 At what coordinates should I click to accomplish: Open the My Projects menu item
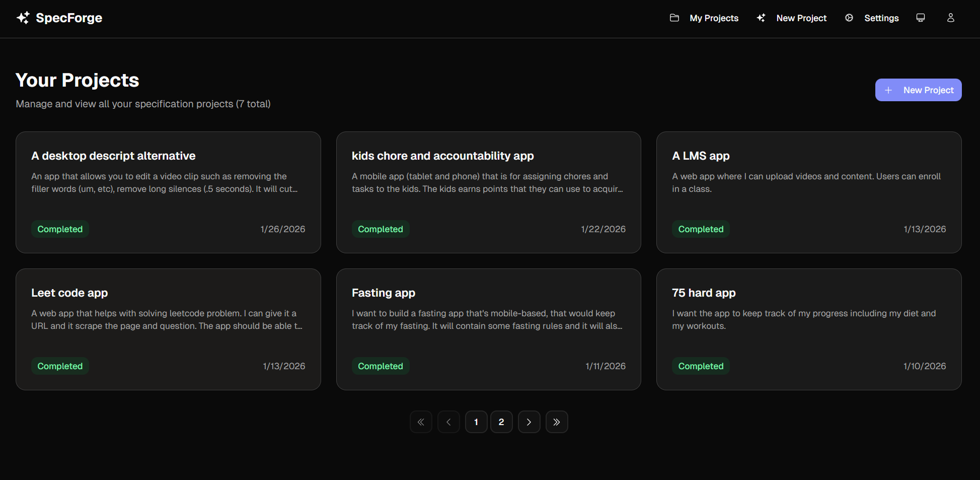point(714,18)
